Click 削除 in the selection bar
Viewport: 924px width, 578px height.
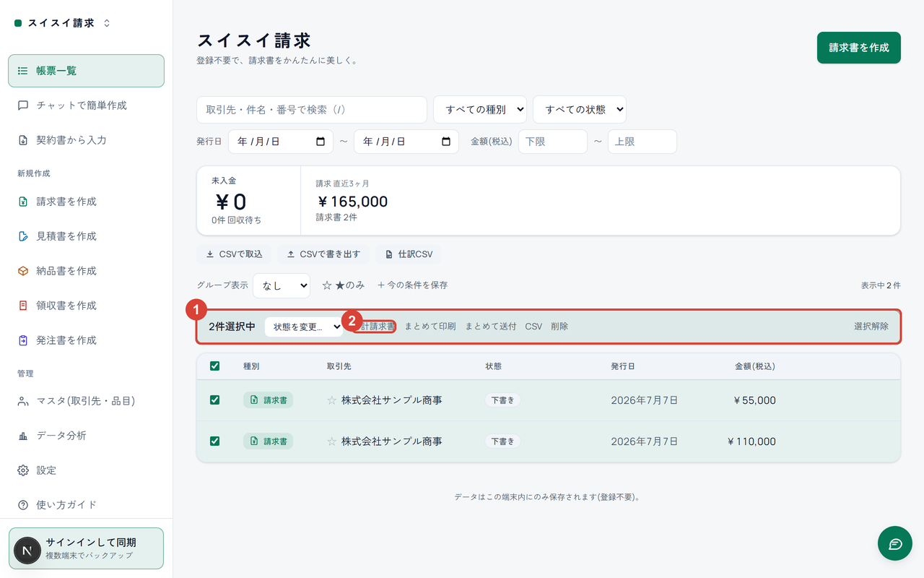click(x=559, y=327)
